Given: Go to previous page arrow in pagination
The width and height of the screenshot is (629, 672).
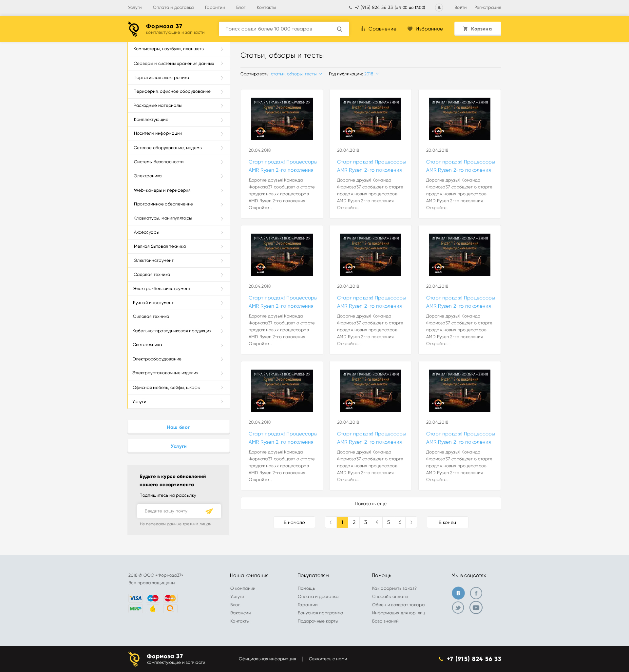Looking at the screenshot, I should (331, 522).
